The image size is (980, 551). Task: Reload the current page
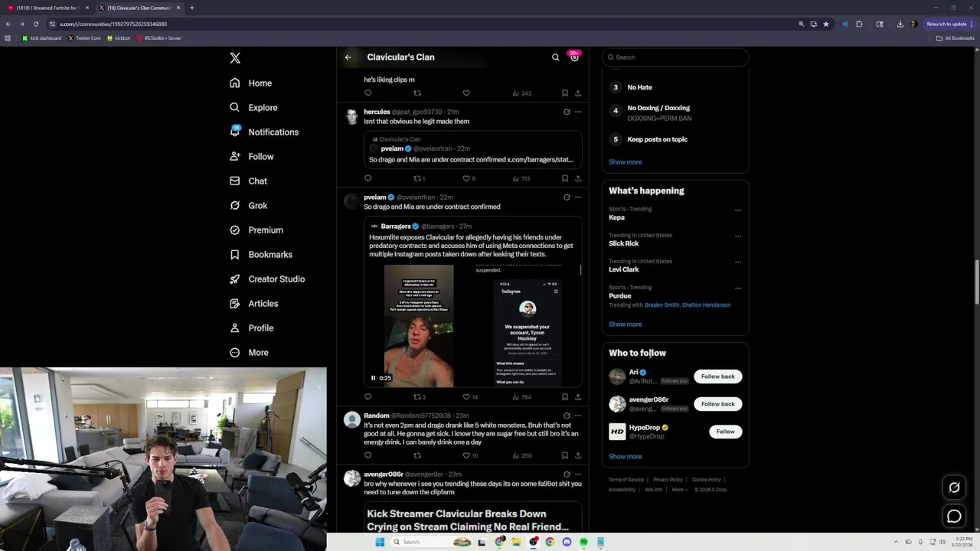[35, 24]
